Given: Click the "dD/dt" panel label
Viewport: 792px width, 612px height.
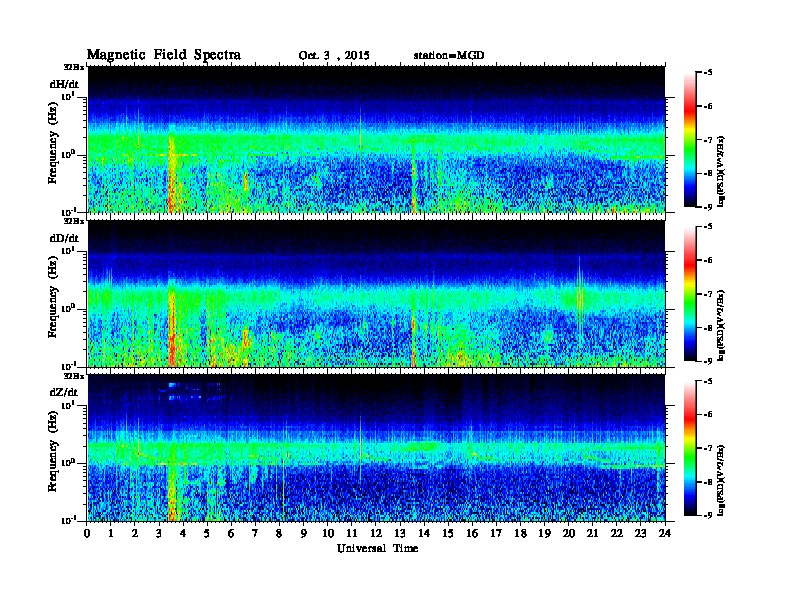Looking at the screenshot, I should coord(64,238).
